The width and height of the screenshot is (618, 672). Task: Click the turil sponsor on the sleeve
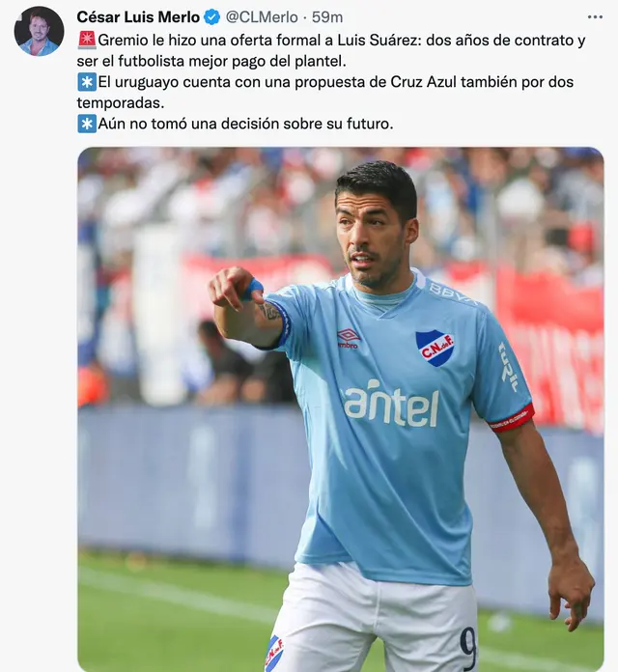(509, 367)
